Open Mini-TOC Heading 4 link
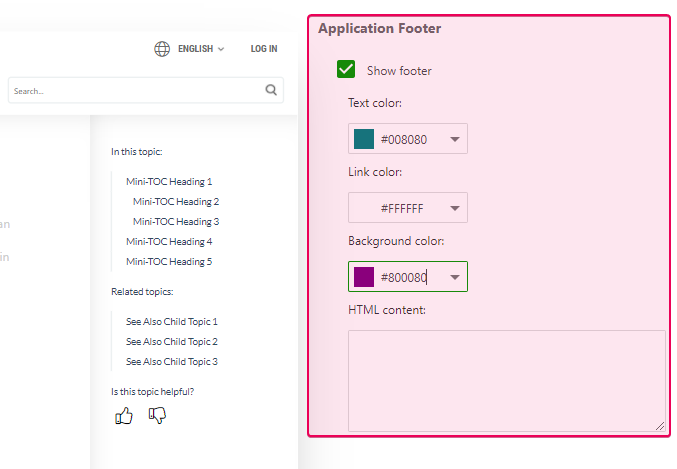The height and width of the screenshot is (469, 677). (x=169, y=242)
